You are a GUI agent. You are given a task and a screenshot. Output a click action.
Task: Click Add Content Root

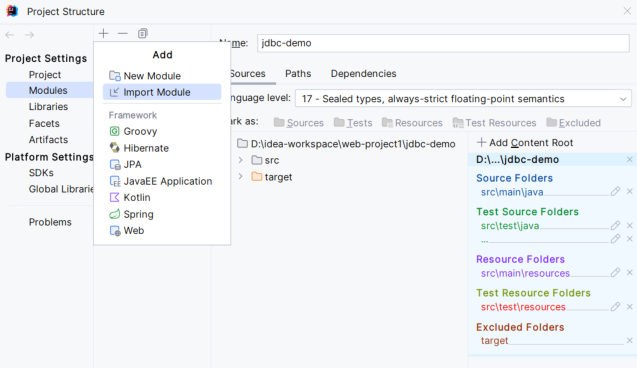pos(525,143)
